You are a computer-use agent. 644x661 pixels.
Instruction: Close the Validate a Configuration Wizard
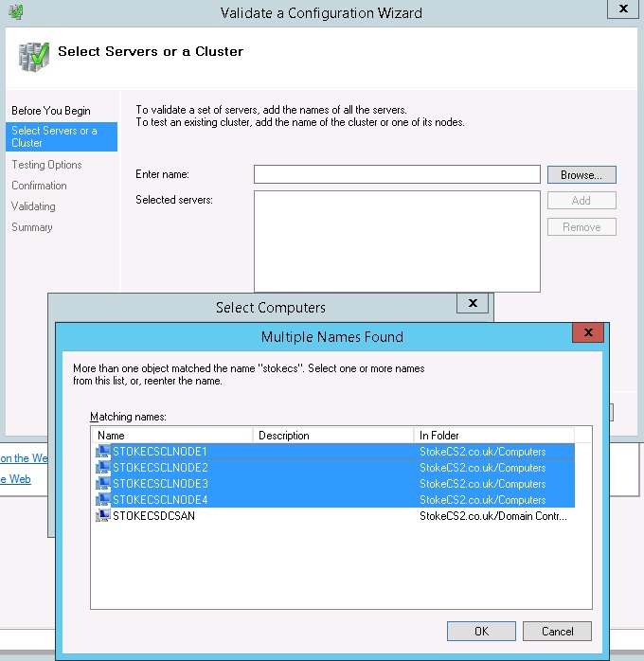coord(623,9)
